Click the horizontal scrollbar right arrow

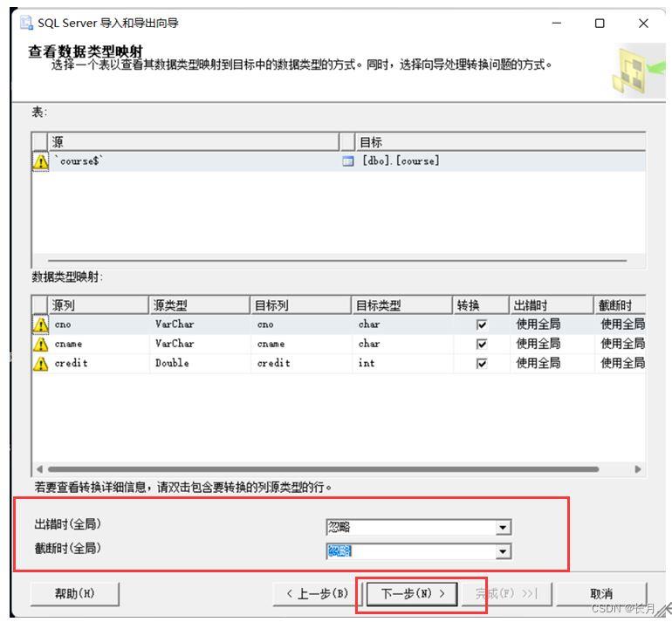tap(638, 469)
